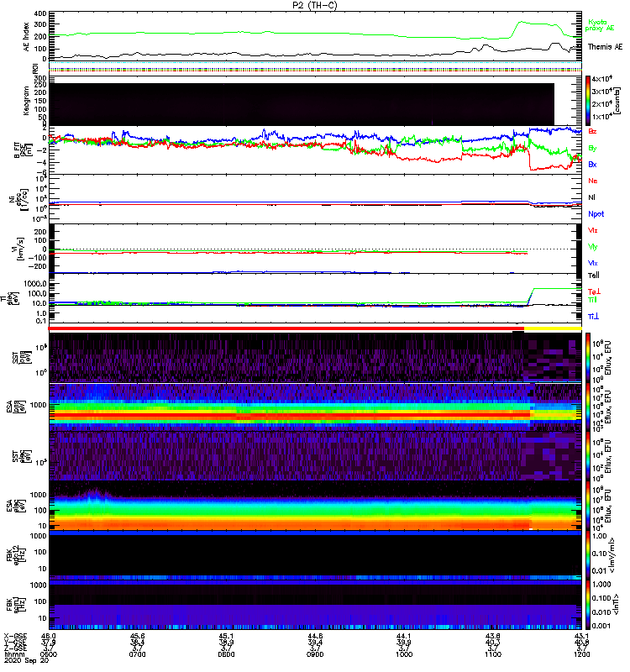This screenshot has height=672, width=630.
Task: Click the date label 2020 Sep 20
Action: [27, 661]
